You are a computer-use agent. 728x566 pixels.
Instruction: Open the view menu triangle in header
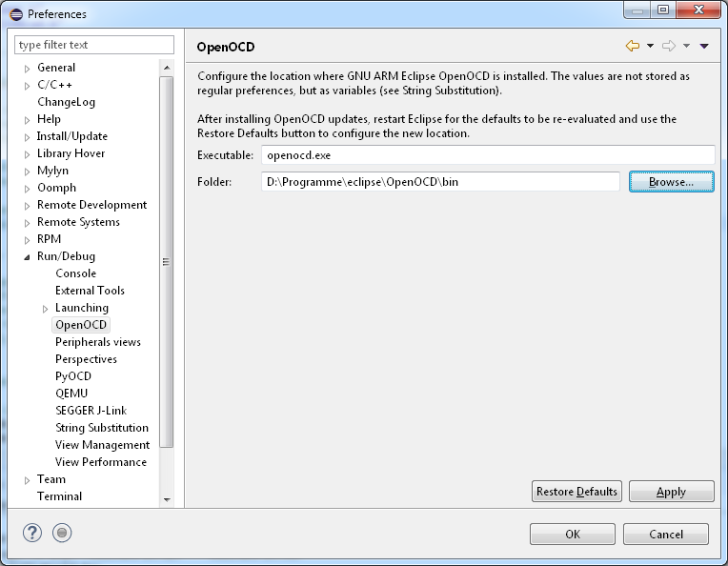tap(704, 46)
